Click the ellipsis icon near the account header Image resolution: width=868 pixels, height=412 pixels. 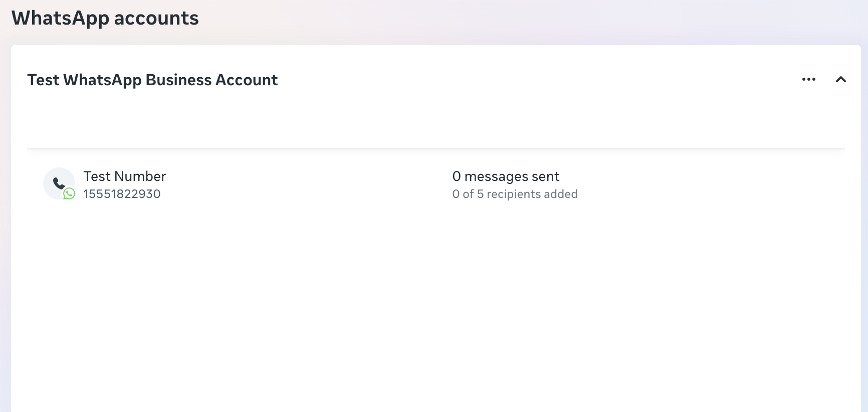(809, 79)
